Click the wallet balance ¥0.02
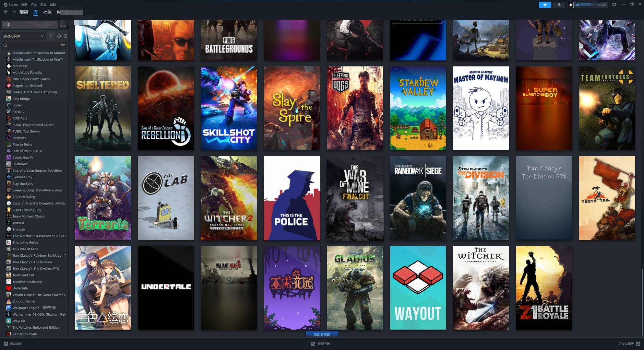The height and width of the screenshot is (350, 644). point(602,5)
